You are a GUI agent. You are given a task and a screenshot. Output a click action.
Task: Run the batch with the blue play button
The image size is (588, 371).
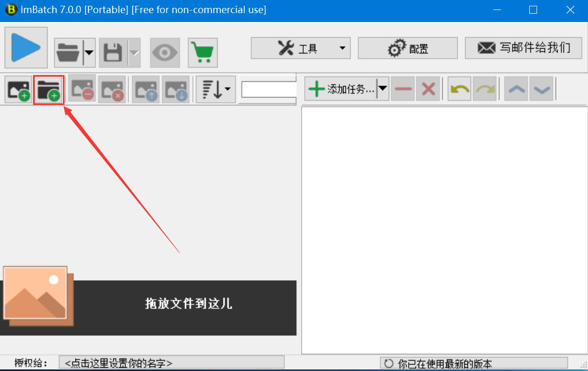click(x=26, y=47)
